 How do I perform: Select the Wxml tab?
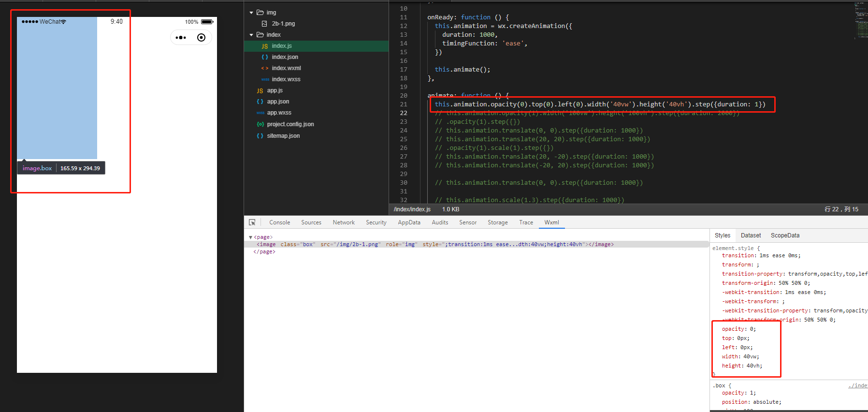[551, 222]
